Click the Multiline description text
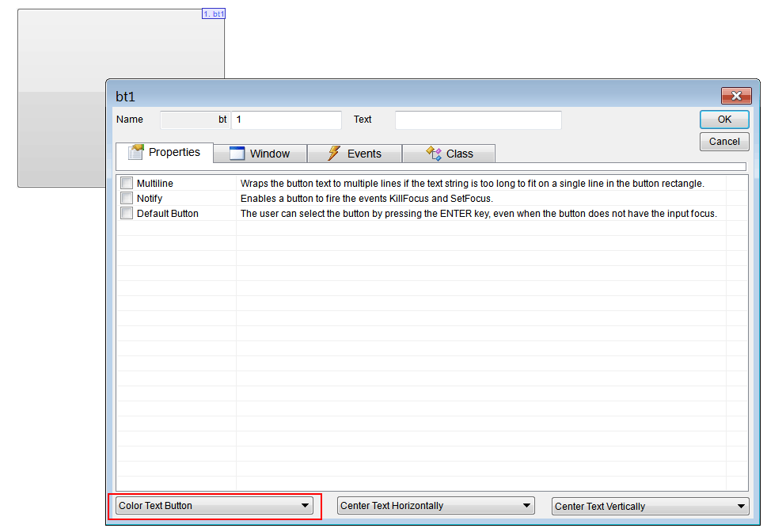 [x=473, y=184]
